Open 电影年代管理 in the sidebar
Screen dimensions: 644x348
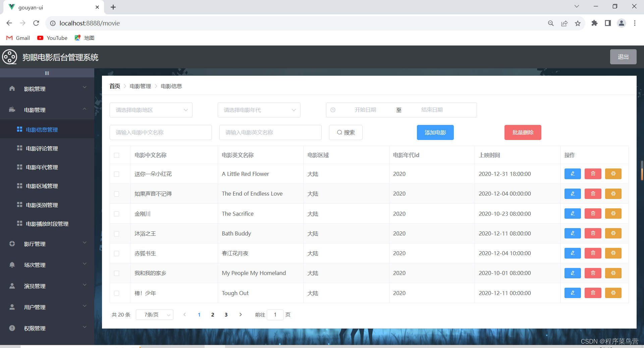click(47, 167)
